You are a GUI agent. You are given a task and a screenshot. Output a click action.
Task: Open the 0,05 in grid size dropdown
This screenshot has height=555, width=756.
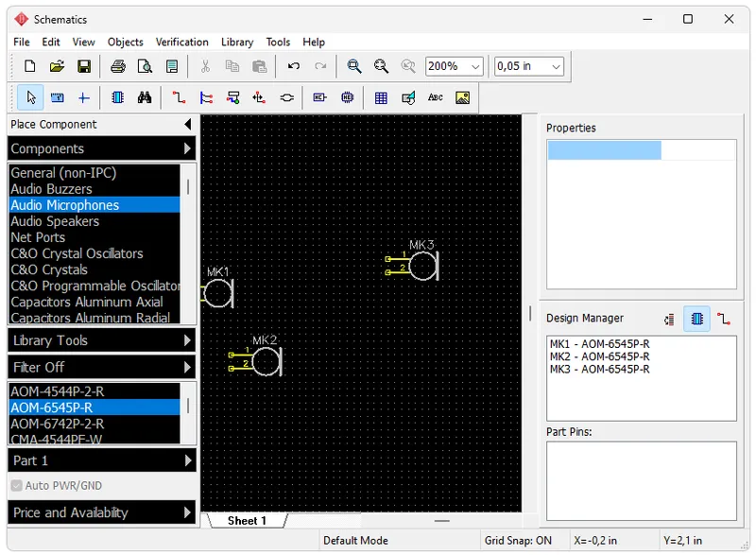coord(556,66)
